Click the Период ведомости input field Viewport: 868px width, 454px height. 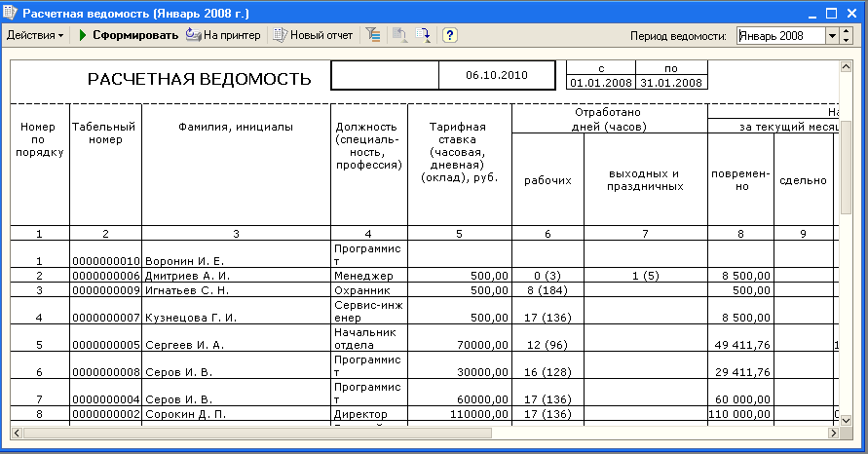tap(780, 36)
